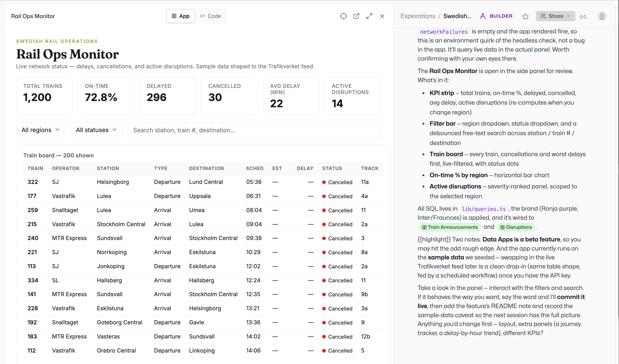
Task: Go to Explorations breadcrumb
Action: [418, 16]
